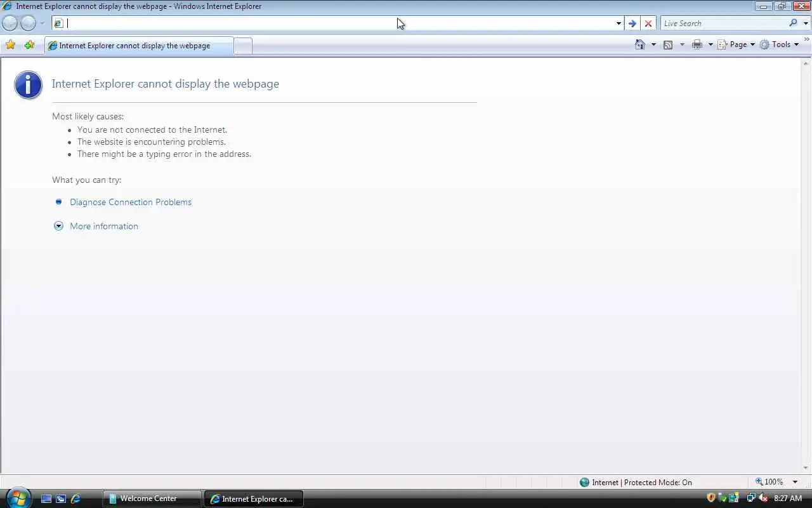Click the page heading 'Internet Explorer cannot display the webpage'
The height and width of the screenshot is (508, 812).
[166, 84]
